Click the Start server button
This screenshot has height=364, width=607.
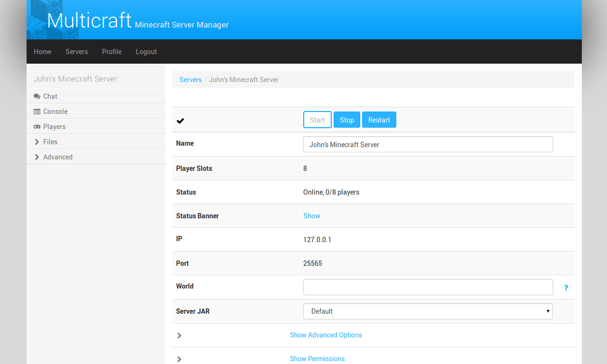pos(318,120)
